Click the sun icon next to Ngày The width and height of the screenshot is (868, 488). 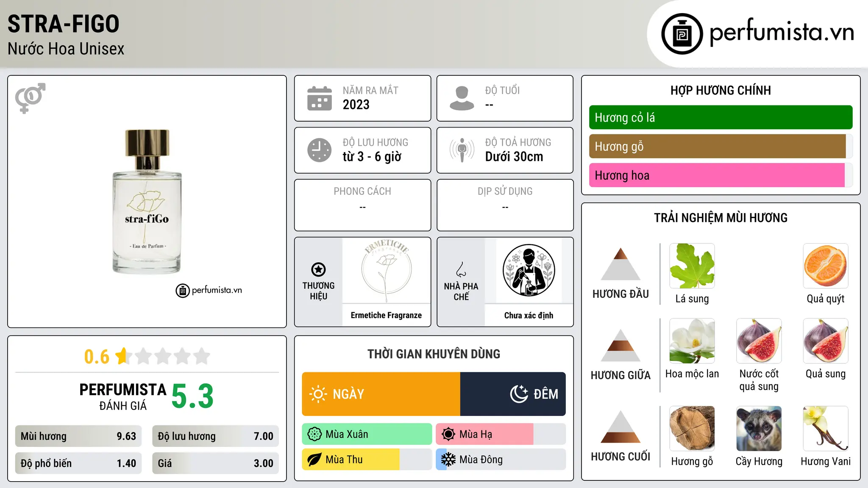(x=318, y=394)
